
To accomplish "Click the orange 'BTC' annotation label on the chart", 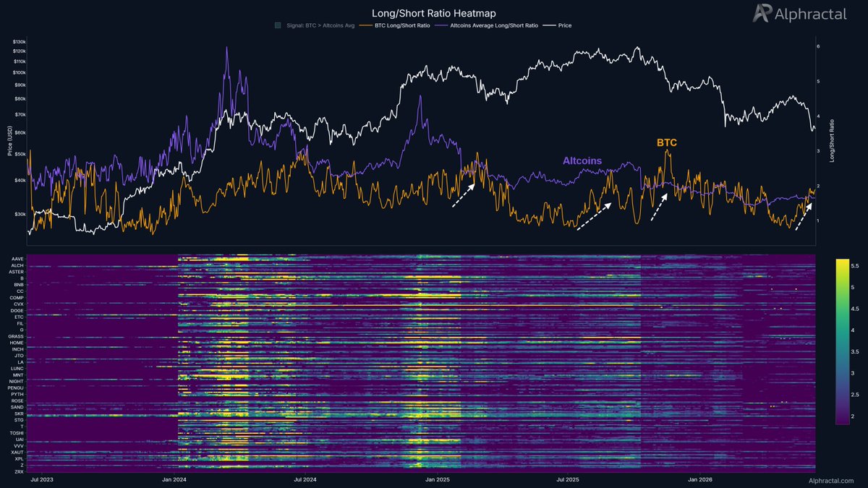I will pos(667,143).
